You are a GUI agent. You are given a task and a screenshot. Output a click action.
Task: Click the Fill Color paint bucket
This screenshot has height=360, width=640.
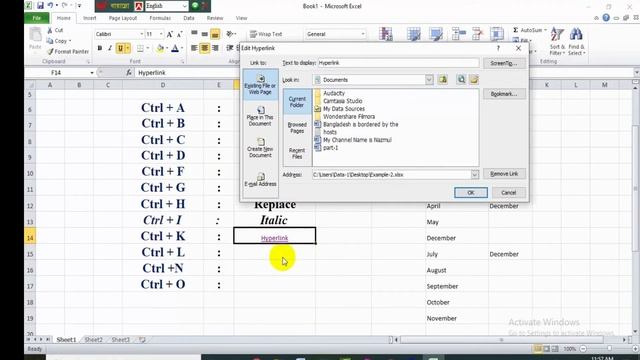(x=160, y=48)
